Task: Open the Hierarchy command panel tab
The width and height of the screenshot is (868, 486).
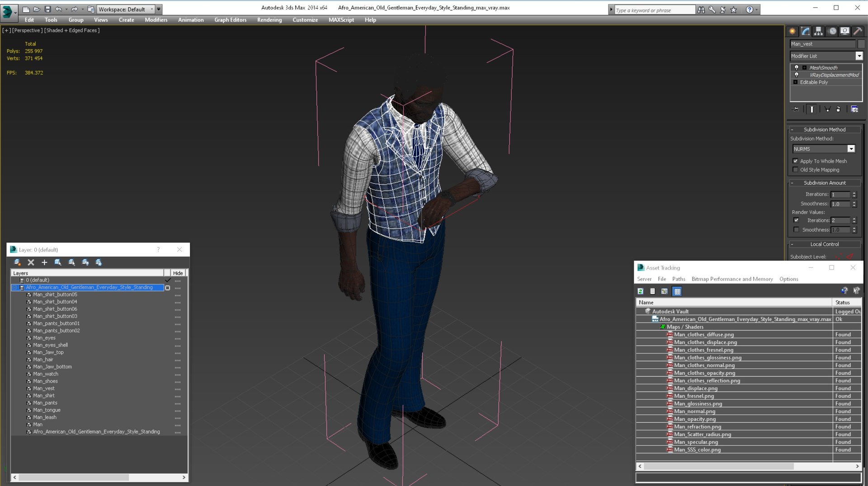Action: (x=818, y=31)
